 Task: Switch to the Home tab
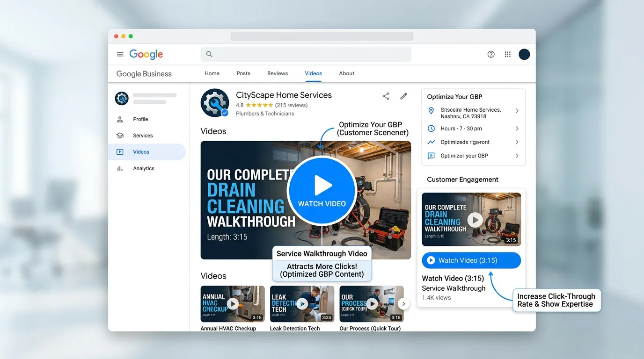coord(212,73)
